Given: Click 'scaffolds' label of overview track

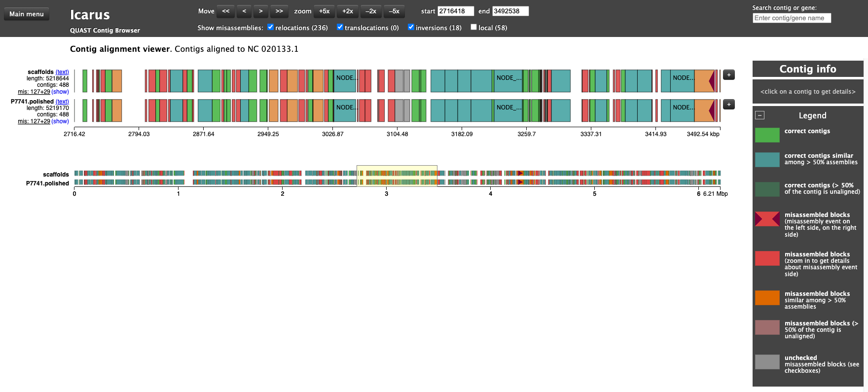Looking at the screenshot, I should tap(56, 175).
